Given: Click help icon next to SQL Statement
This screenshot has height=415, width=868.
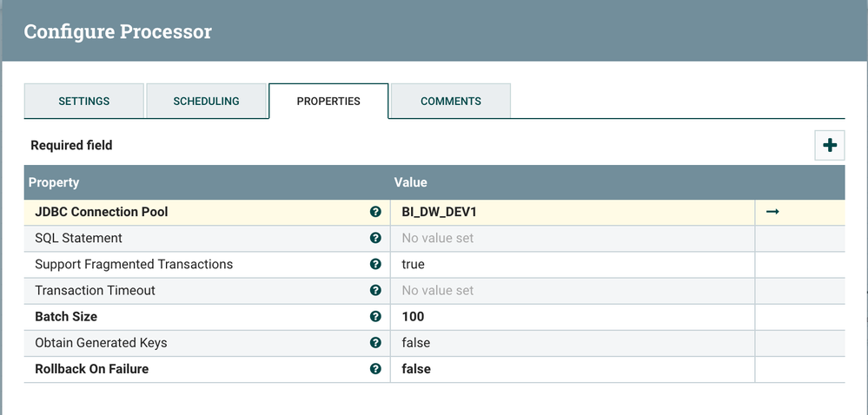Looking at the screenshot, I should [x=375, y=238].
